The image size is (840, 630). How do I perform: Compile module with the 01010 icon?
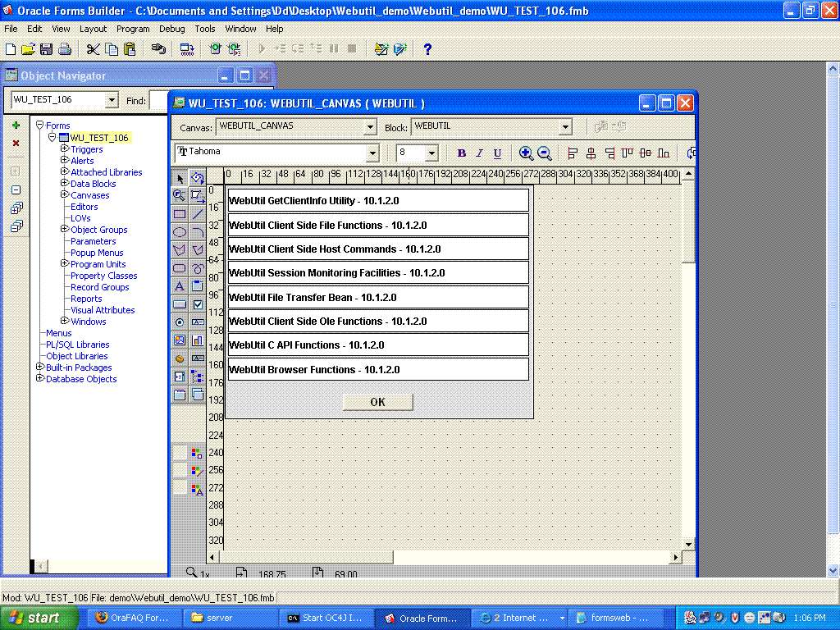[x=187, y=49]
